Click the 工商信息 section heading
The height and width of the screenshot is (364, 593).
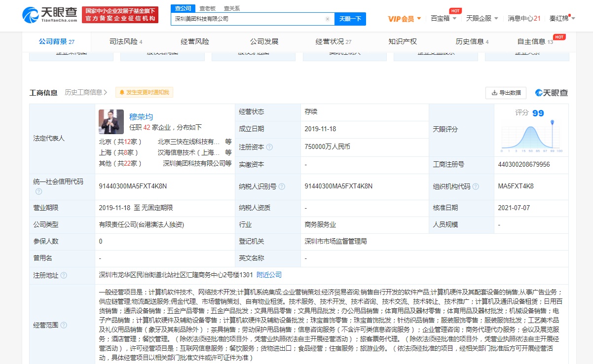point(43,92)
